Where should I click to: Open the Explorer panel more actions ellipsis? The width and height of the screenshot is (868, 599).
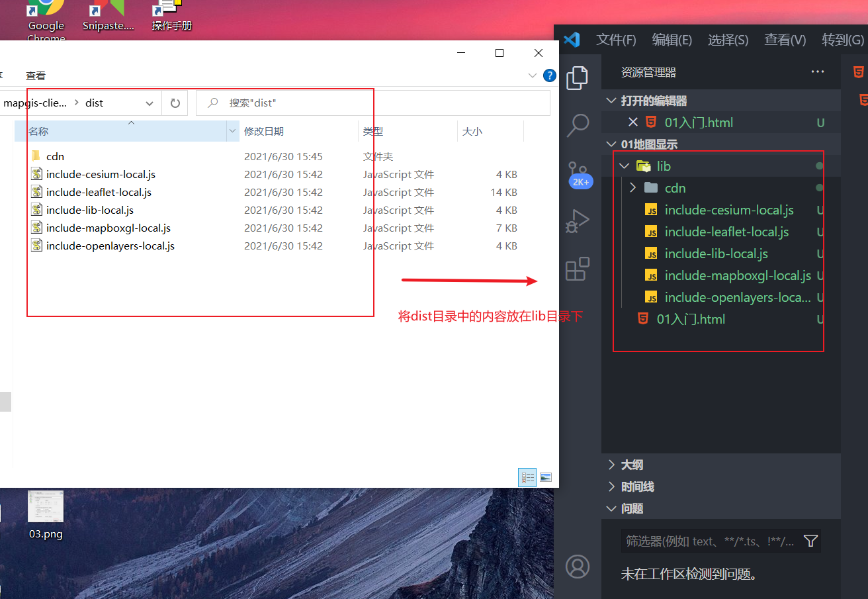[818, 72]
